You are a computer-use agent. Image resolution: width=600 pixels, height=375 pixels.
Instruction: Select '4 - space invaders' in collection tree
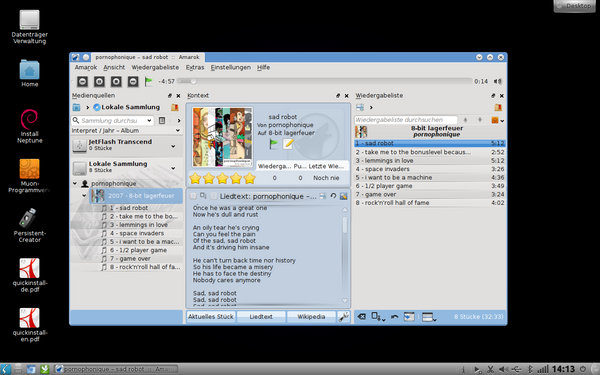137,233
